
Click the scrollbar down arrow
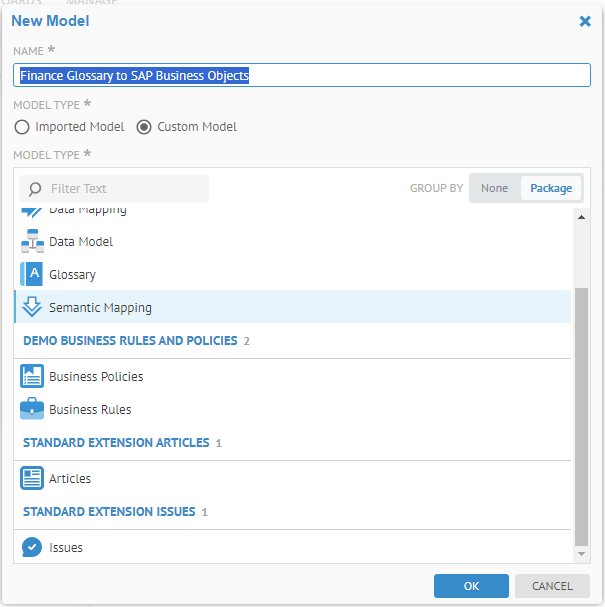click(582, 553)
